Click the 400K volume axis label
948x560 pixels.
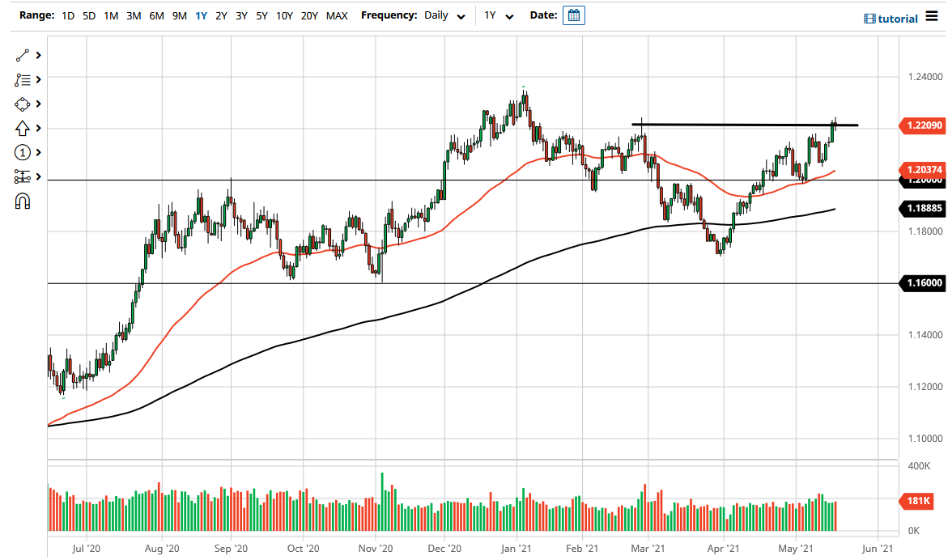[919, 466]
